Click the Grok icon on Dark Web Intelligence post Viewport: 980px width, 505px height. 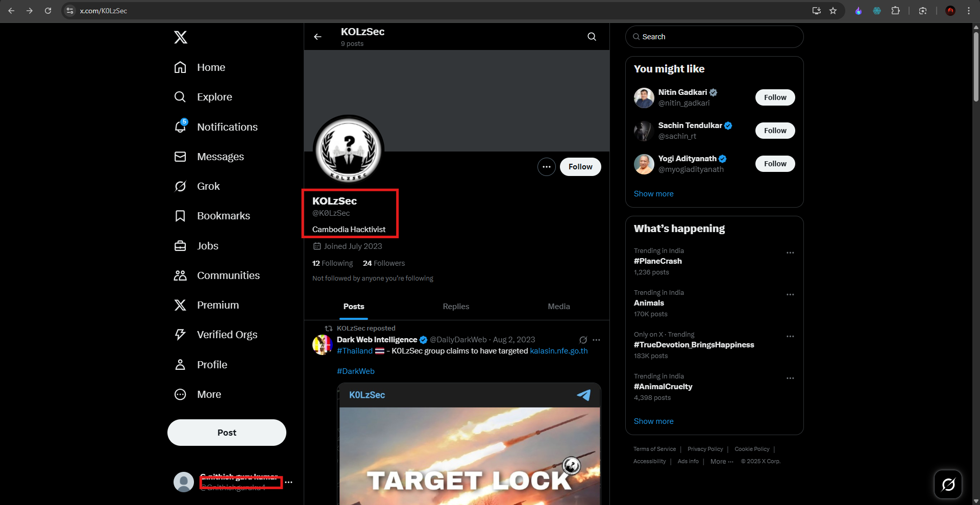pos(583,340)
